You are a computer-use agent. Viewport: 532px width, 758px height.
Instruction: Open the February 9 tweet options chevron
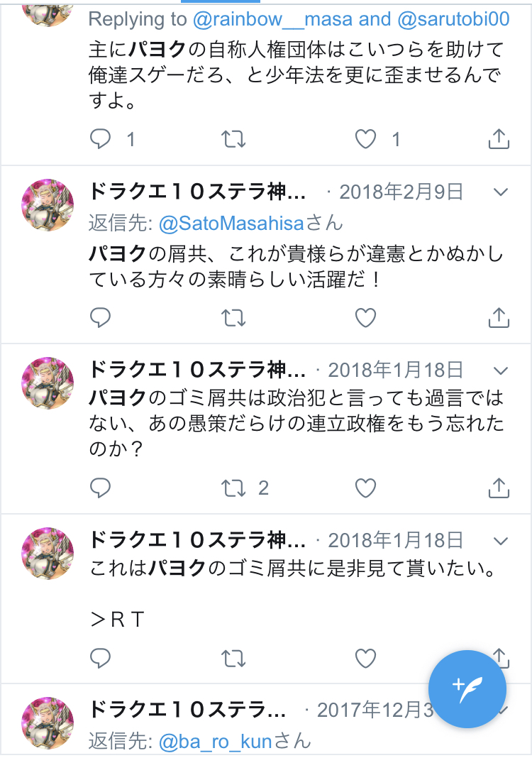pyautogui.click(x=501, y=192)
